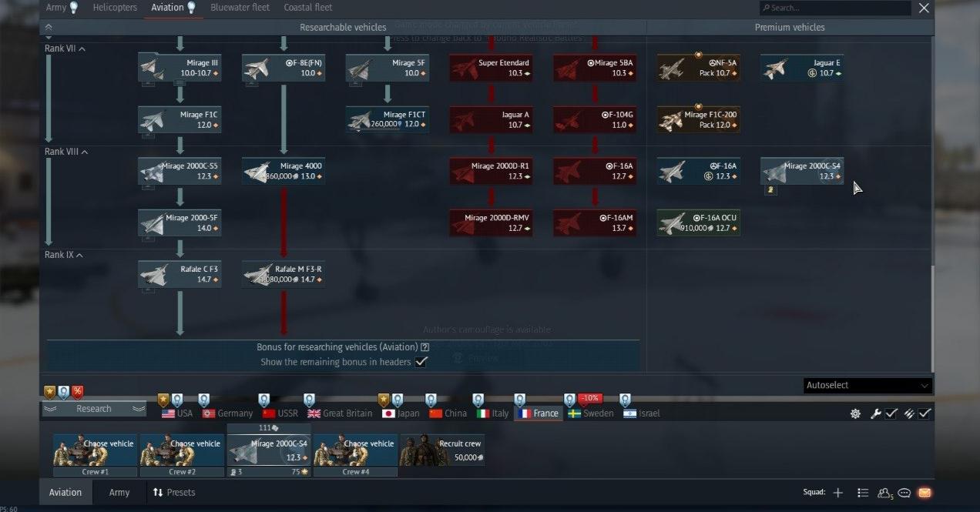Open the Presets button
980x512 pixels.
(x=174, y=493)
